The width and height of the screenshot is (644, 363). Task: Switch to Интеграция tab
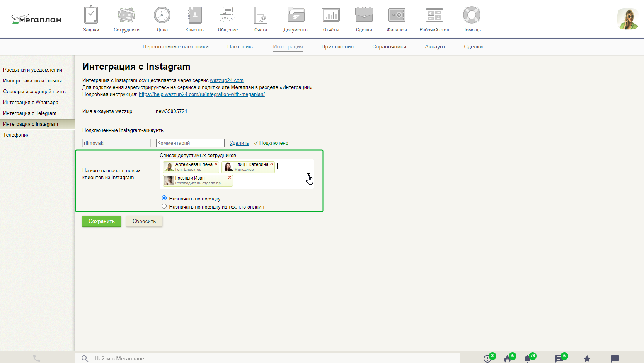pos(288,46)
